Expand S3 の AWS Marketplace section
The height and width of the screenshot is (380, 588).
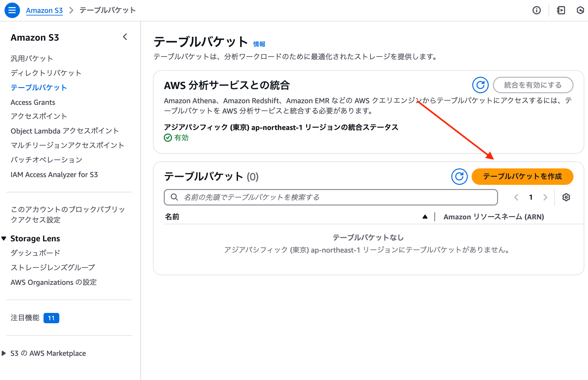pyautogui.click(x=4, y=353)
